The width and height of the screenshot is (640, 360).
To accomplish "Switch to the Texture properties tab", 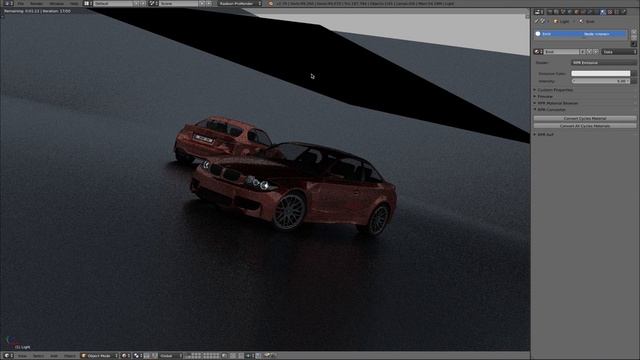I will (610, 12).
